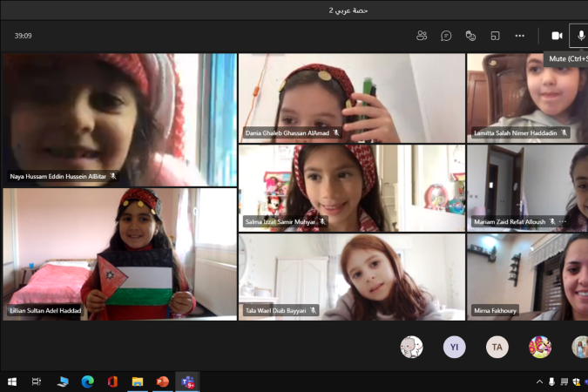Show the participants list

tap(422, 36)
